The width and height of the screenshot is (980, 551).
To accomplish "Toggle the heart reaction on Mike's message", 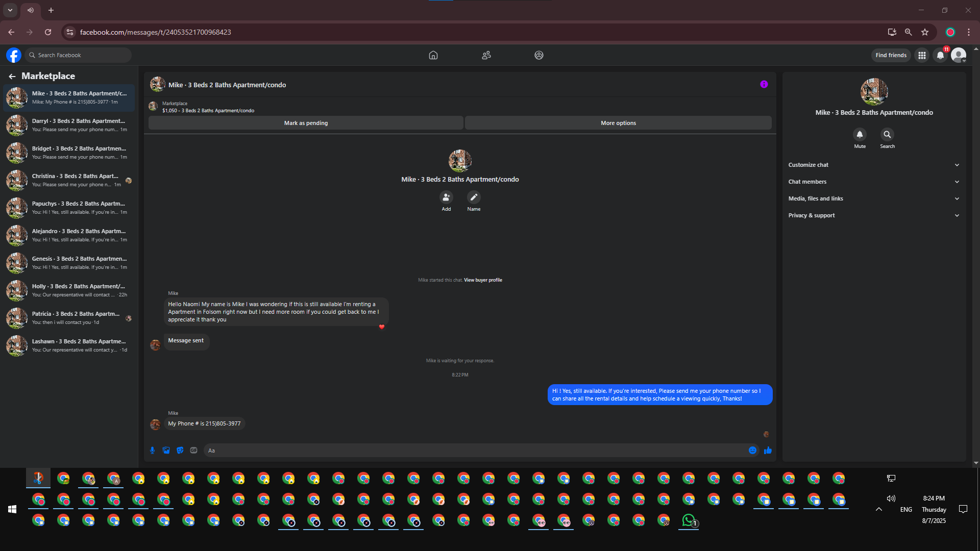I will [x=382, y=327].
